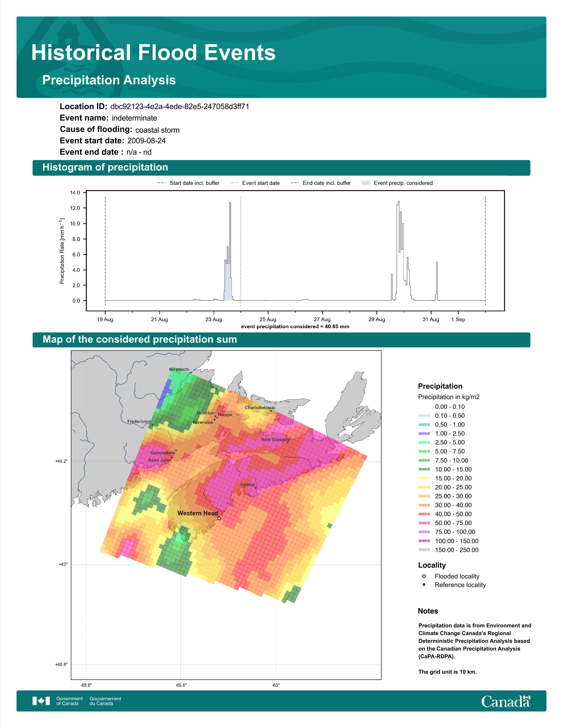This screenshot has height=728, width=563.
Task: Click the Canada wordmark in the footer
Action: [x=506, y=701]
